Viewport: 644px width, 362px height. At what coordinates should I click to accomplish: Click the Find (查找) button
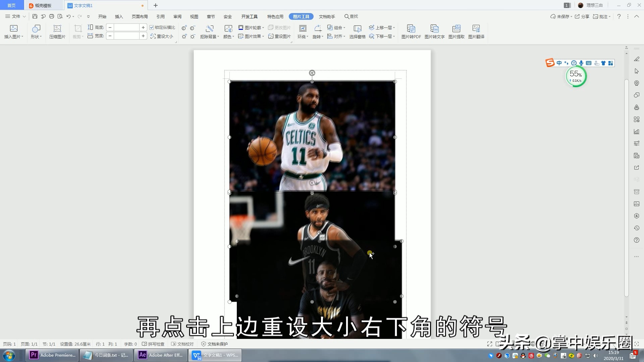click(x=351, y=16)
